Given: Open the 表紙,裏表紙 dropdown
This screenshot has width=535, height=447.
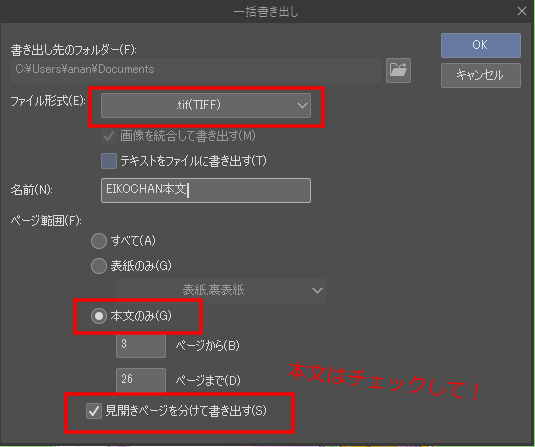Looking at the screenshot, I should tap(221, 290).
